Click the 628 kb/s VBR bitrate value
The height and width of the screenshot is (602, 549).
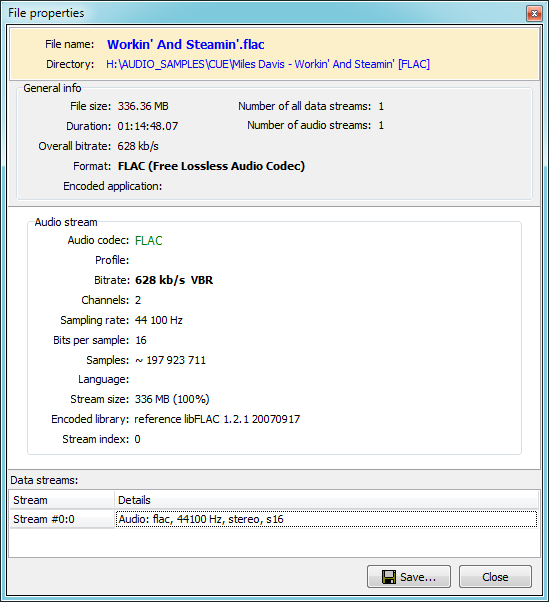(x=174, y=280)
